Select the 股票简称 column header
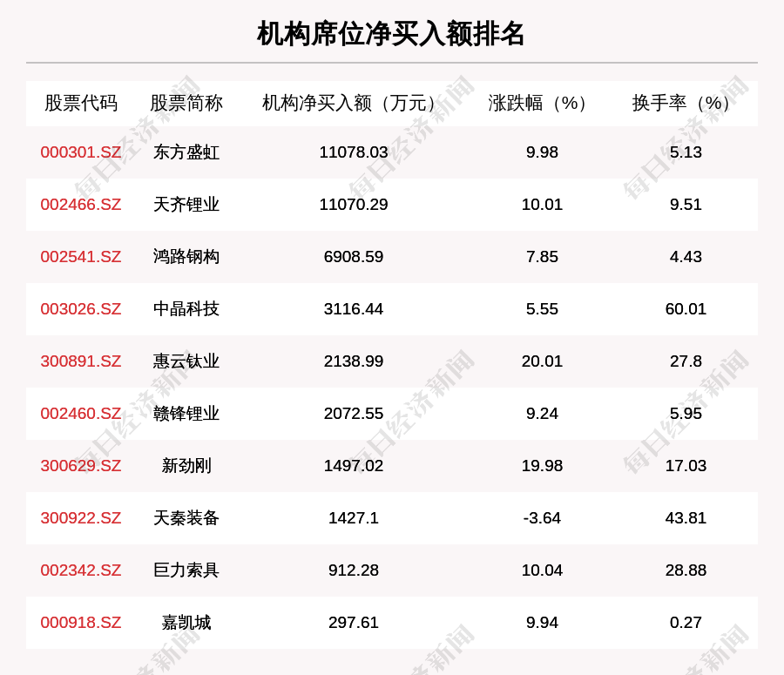 (186, 103)
